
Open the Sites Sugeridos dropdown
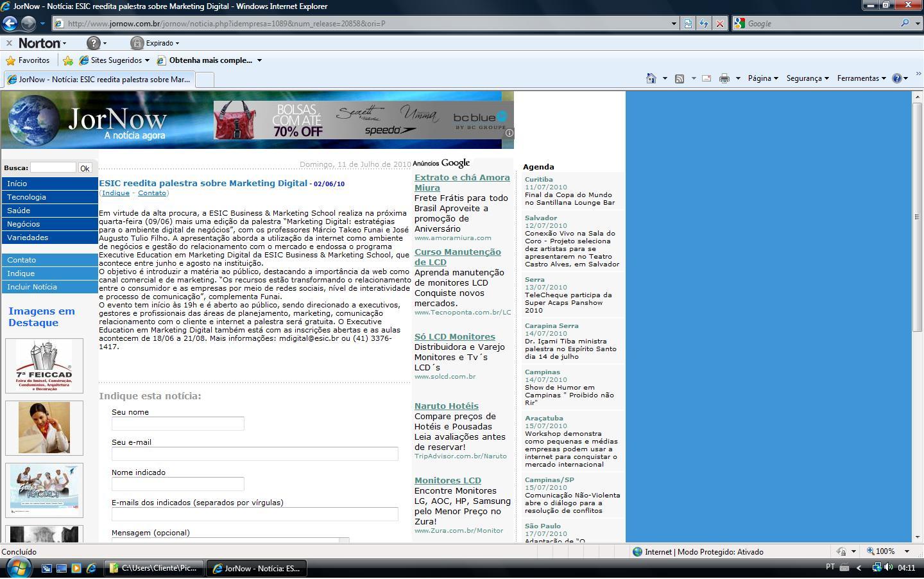[114, 60]
